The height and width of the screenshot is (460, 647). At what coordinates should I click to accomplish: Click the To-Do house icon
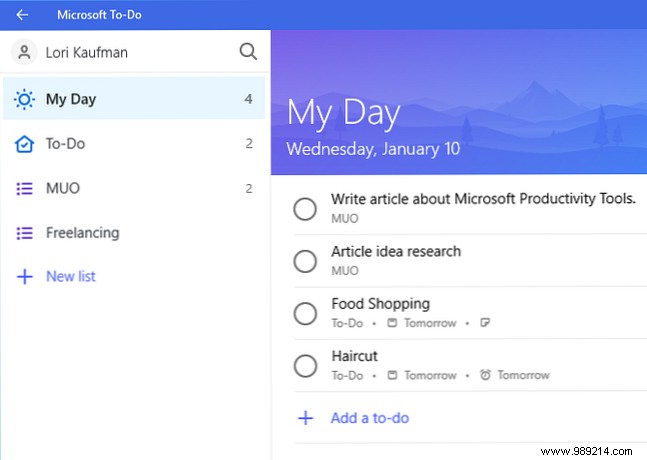coord(24,144)
